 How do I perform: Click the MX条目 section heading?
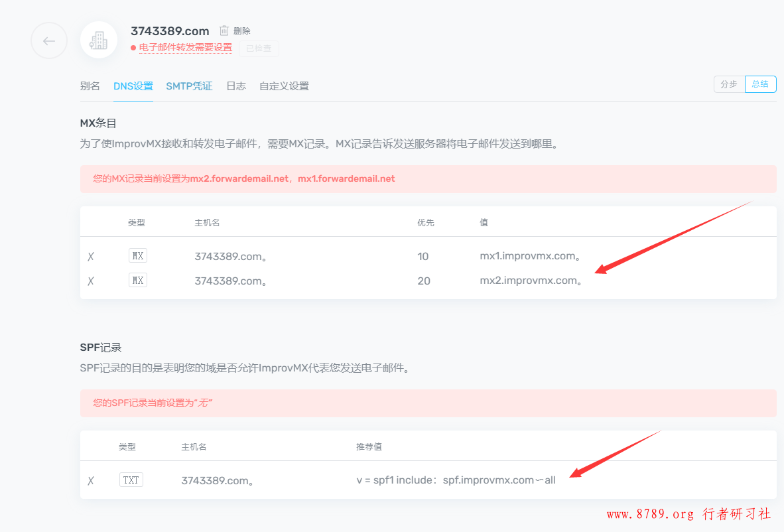[98, 123]
